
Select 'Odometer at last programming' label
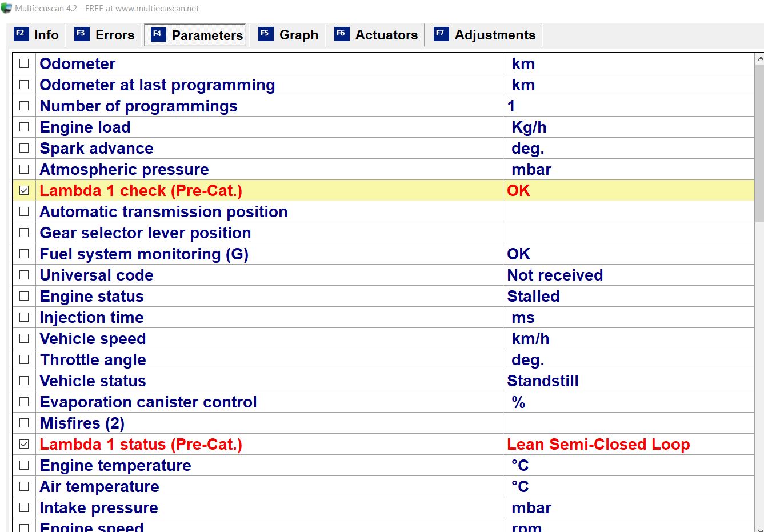pyautogui.click(x=157, y=85)
